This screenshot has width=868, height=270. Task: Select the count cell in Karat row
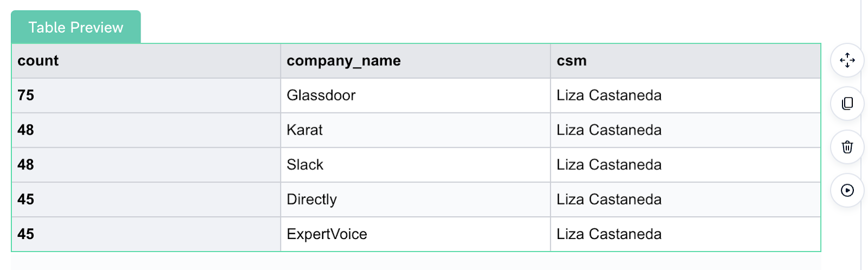[146, 130]
